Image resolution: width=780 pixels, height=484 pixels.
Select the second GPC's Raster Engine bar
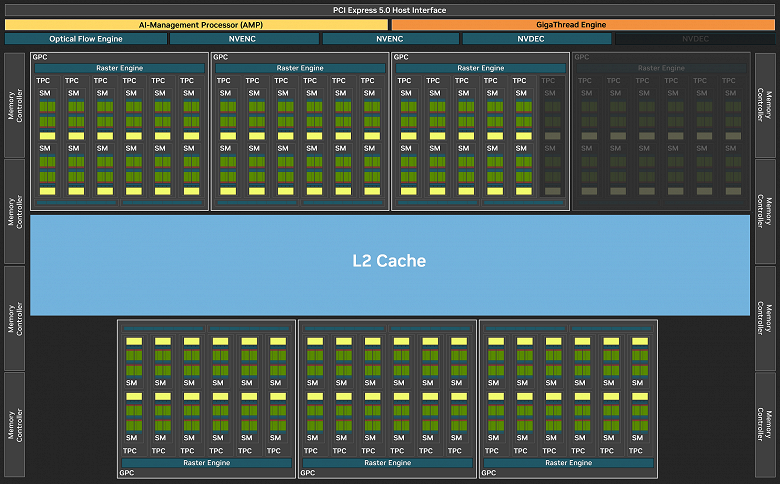[x=300, y=68]
